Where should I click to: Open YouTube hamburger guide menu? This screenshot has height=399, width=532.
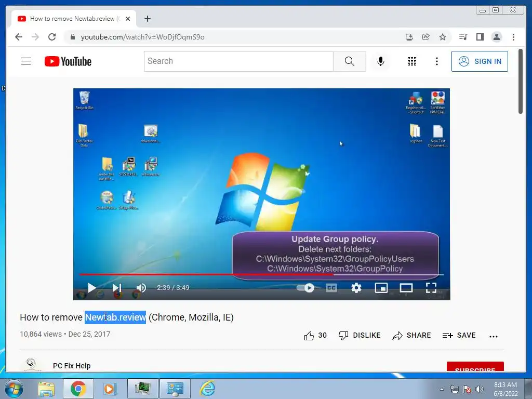click(26, 61)
